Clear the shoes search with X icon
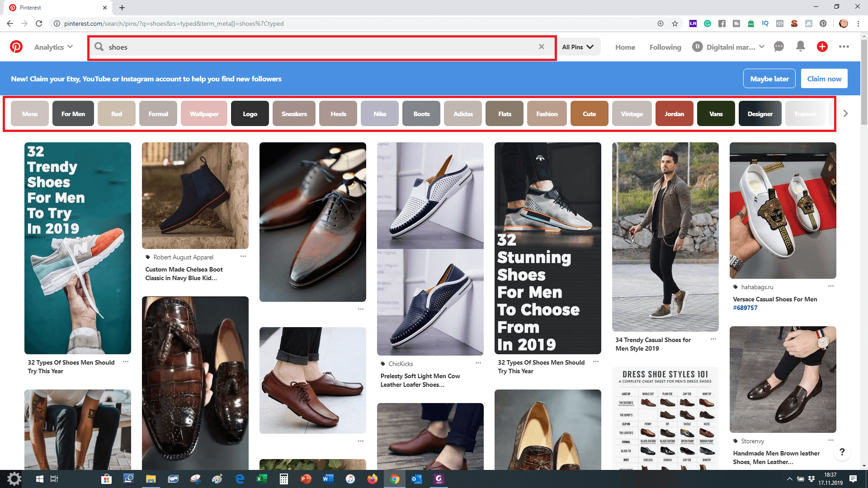 coord(541,47)
